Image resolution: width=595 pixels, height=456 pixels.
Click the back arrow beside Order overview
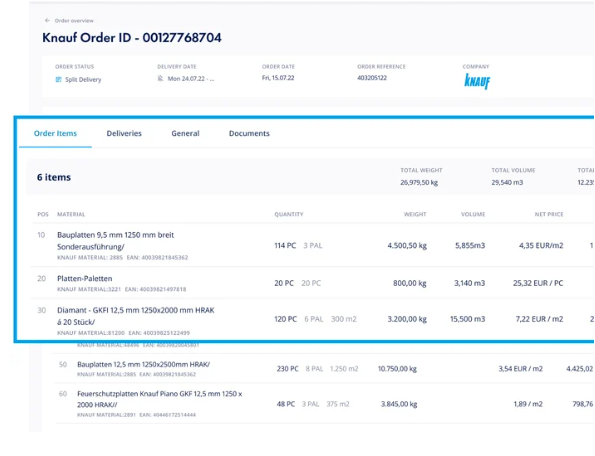[x=47, y=20]
